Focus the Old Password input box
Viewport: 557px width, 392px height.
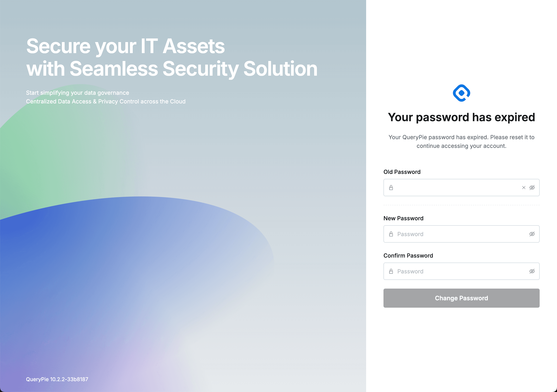(x=456, y=188)
